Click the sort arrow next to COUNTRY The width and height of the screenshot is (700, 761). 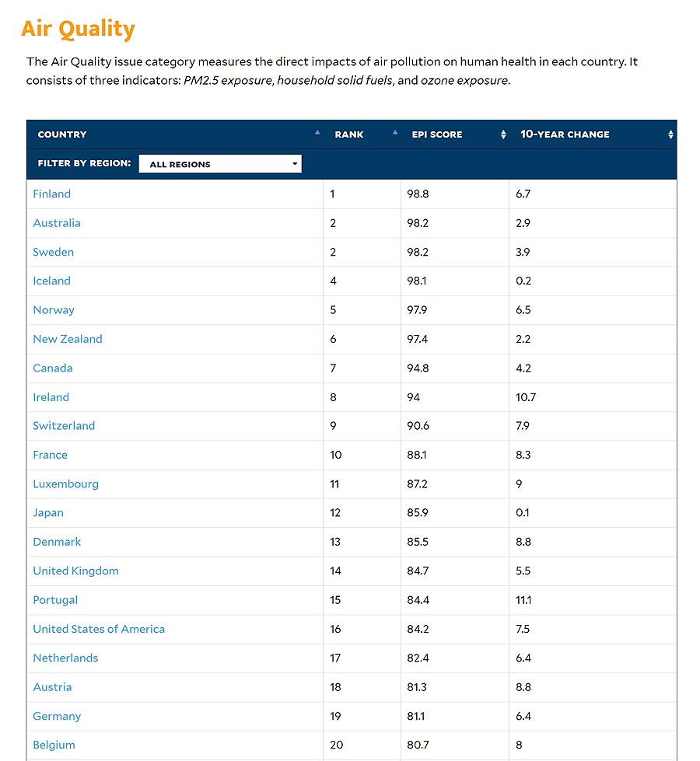(x=318, y=133)
